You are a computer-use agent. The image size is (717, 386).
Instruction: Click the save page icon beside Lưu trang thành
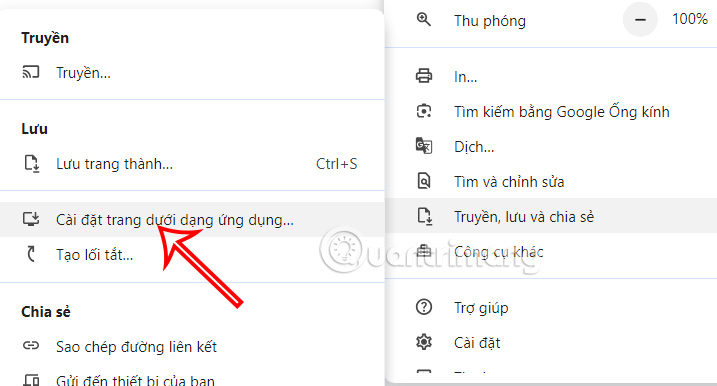click(31, 163)
